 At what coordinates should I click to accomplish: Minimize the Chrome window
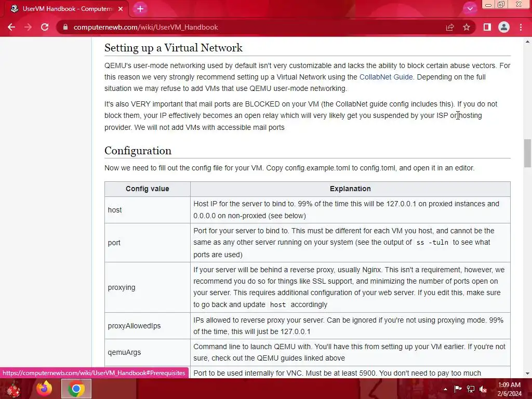[488, 5]
